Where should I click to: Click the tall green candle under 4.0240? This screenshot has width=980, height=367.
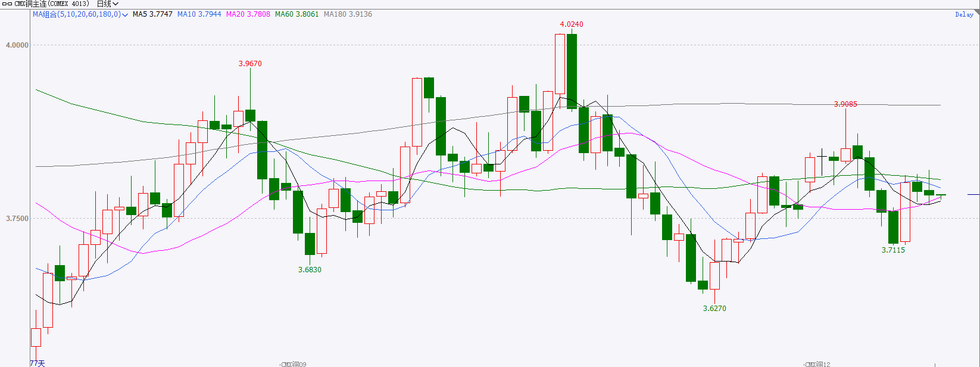pos(572,71)
